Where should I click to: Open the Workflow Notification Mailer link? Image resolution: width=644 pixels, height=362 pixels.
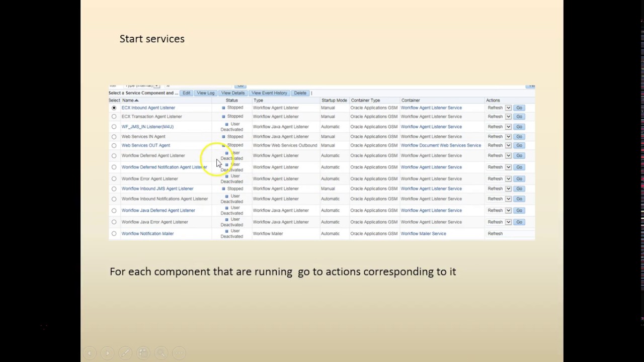[x=147, y=233]
